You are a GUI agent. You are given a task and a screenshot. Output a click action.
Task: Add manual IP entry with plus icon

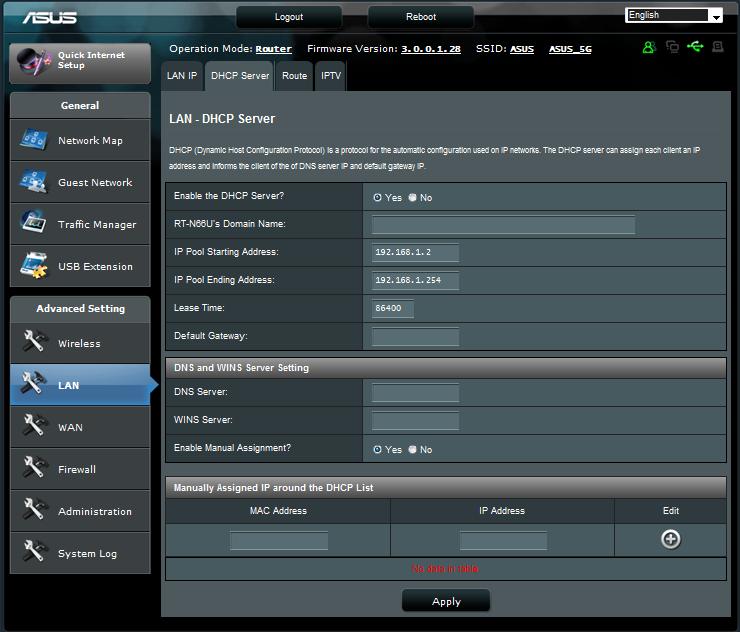(x=671, y=539)
